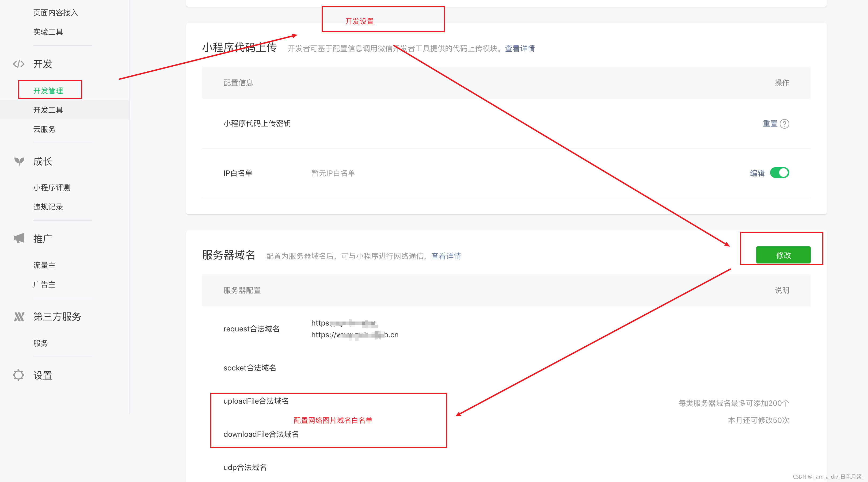Open 小程序评测 page
The width and height of the screenshot is (868, 482).
(52, 188)
